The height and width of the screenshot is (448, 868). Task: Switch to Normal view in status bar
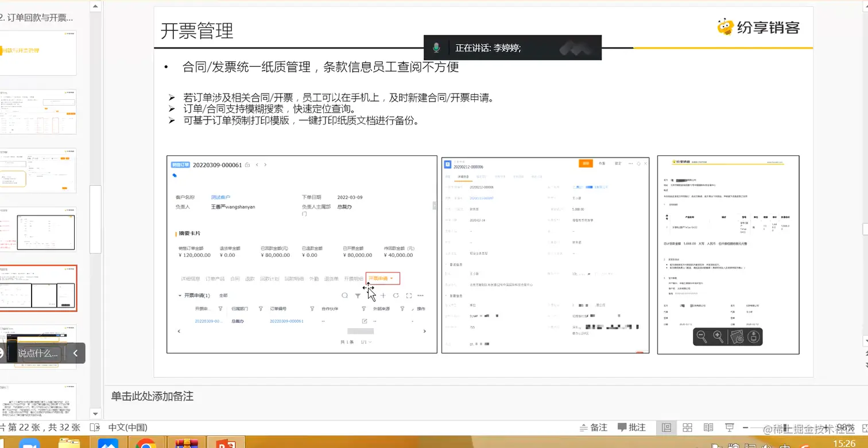tap(666, 427)
